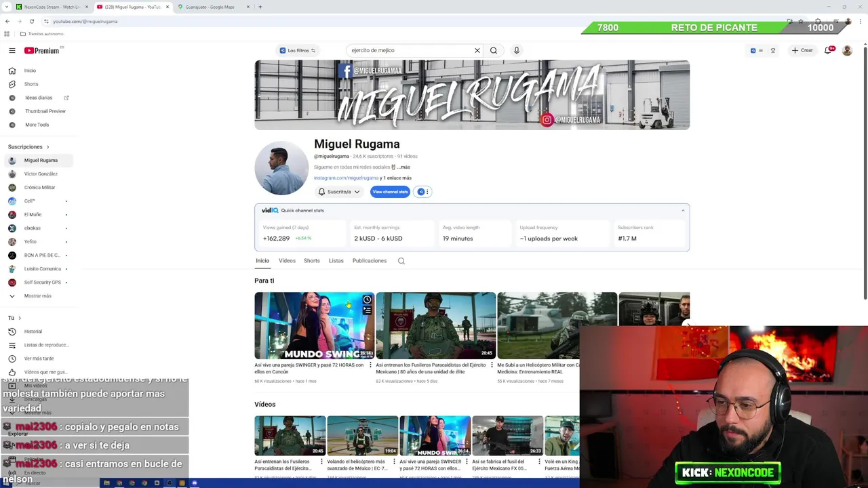Click the View channel stats button
Image resolution: width=868 pixels, height=488 pixels.
(390, 192)
